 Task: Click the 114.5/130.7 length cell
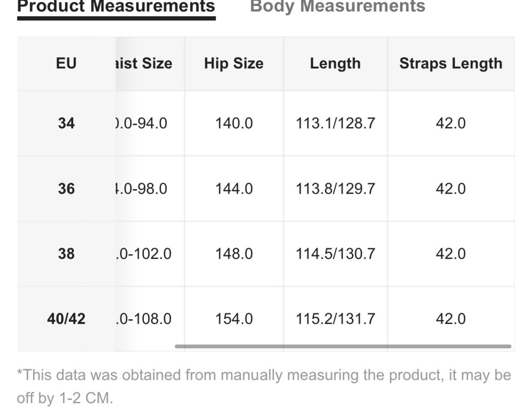click(x=335, y=253)
